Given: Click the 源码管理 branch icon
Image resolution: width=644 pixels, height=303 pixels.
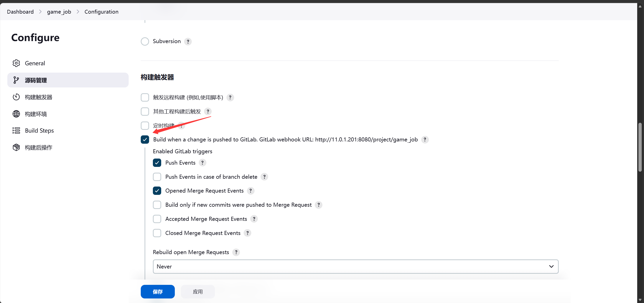Looking at the screenshot, I should pos(16,80).
